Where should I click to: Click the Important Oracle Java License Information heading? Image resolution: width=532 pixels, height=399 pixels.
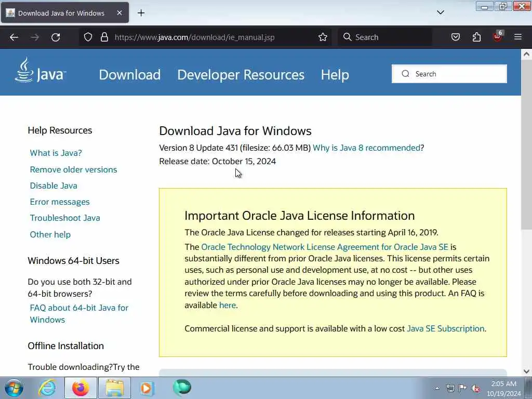coord(300,216)
